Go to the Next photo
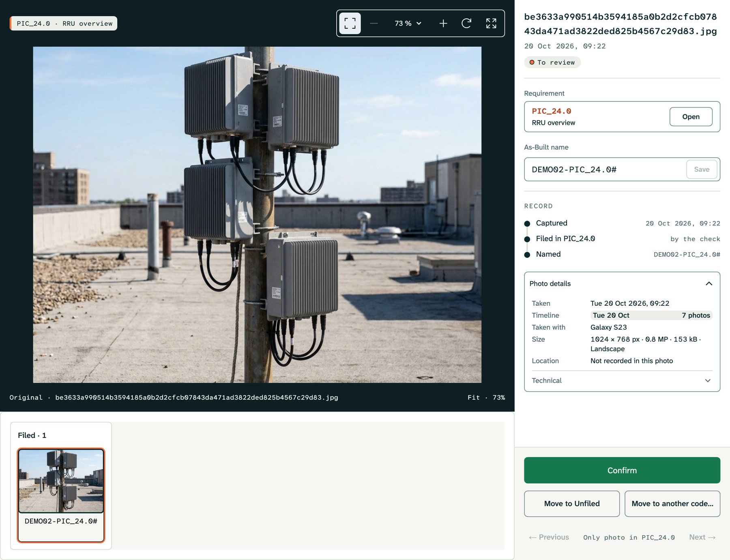The height and width of the screenshot is (560, 730). (702, 537)
